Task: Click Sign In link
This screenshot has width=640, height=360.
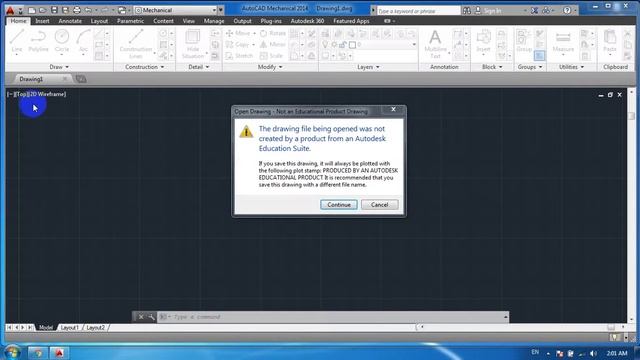Action: click(492, 11)
